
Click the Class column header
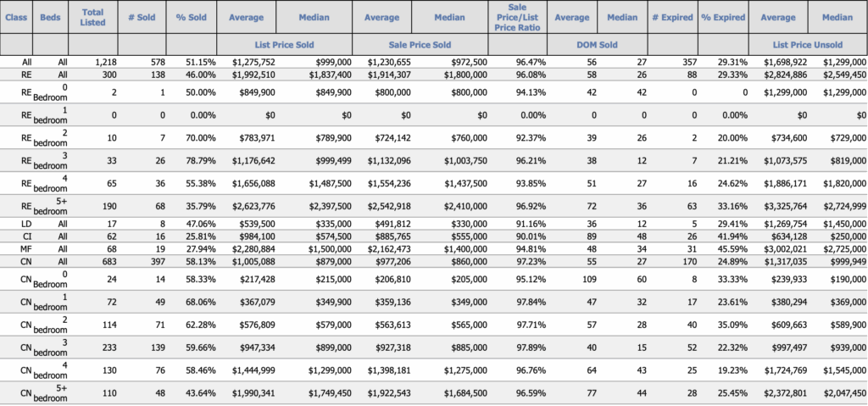pyautogui.click(x=16, y=17)
